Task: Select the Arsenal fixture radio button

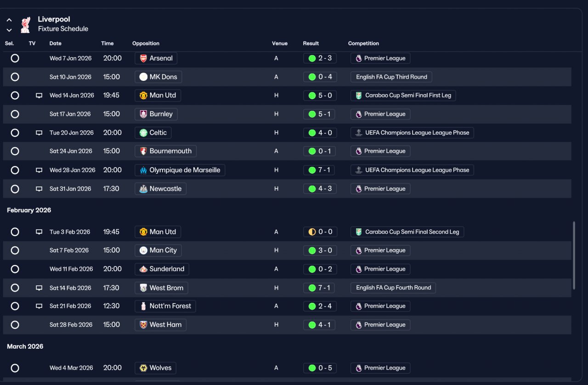Action: 15,58
